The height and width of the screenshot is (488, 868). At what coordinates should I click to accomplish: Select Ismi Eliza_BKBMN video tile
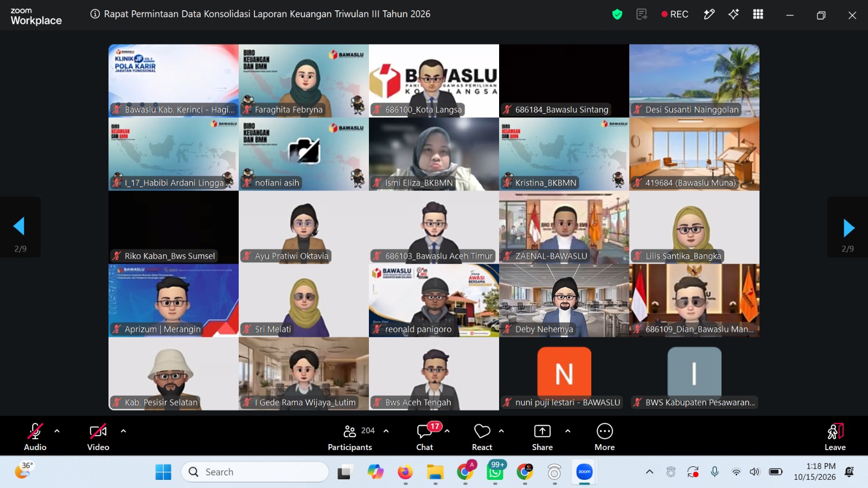point(434,154)
